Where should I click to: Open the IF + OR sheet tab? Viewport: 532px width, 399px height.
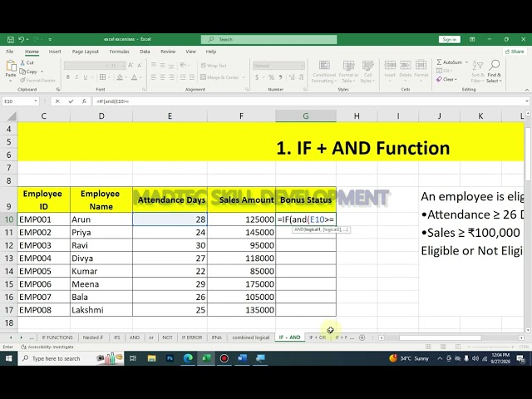click(x=318, y=337)
